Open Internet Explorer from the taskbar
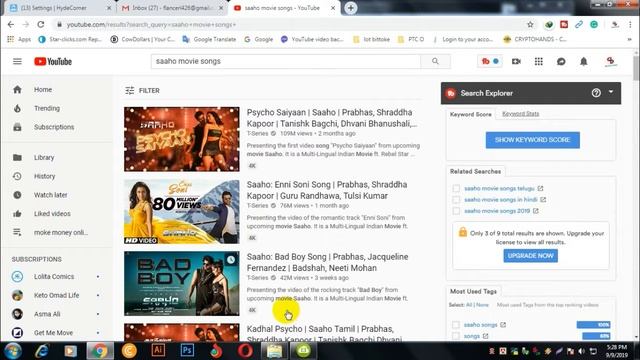Image resolution: width=640 pixels, height=360 pixels. [41, 351]
